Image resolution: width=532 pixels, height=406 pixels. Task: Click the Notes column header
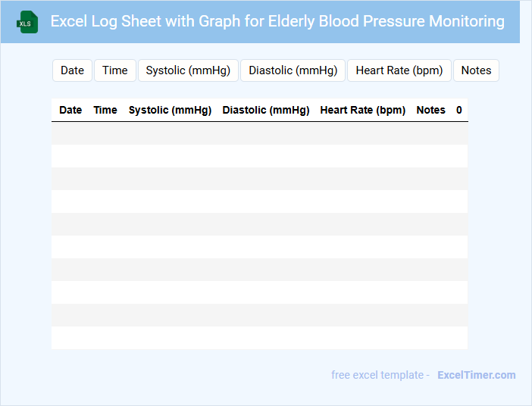(x=431, y=110)
